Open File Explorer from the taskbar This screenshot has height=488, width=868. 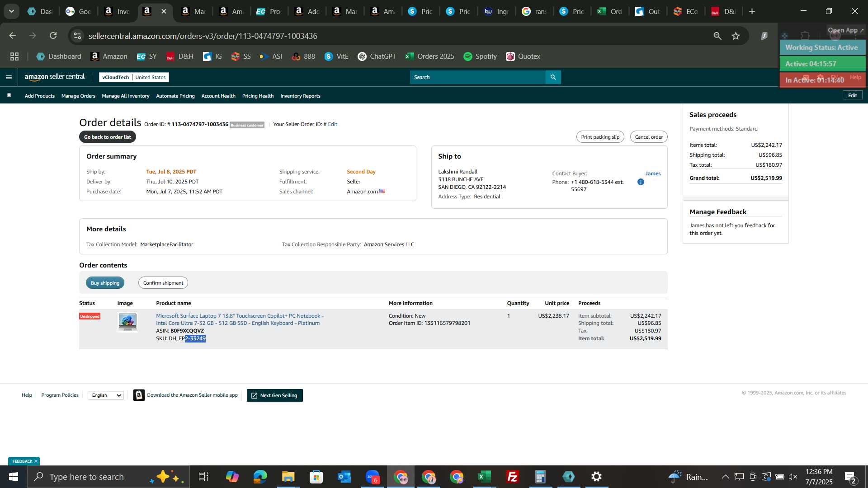pos(288,477)
